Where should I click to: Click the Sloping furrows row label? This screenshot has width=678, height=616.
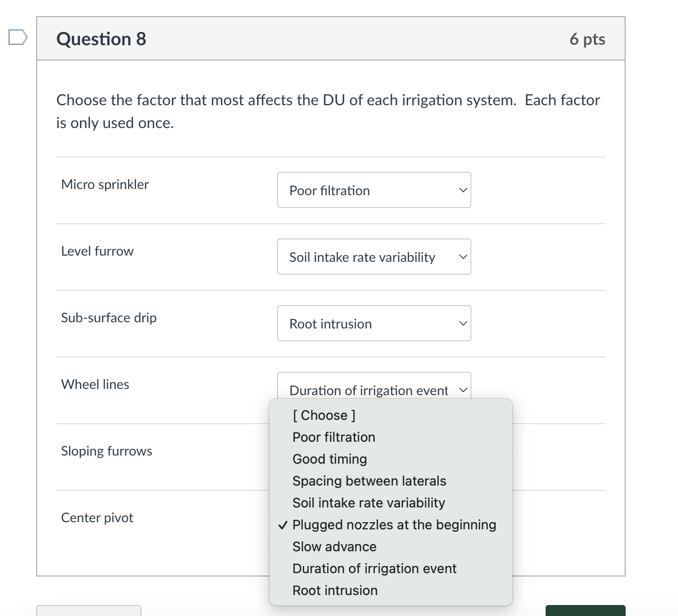(x=106, y=451)
